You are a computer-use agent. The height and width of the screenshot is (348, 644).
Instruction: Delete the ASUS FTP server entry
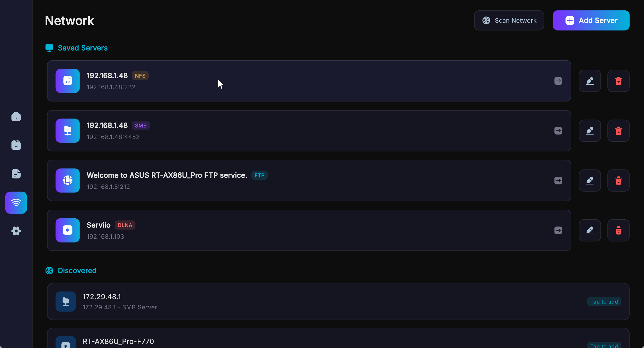point(618,180)
